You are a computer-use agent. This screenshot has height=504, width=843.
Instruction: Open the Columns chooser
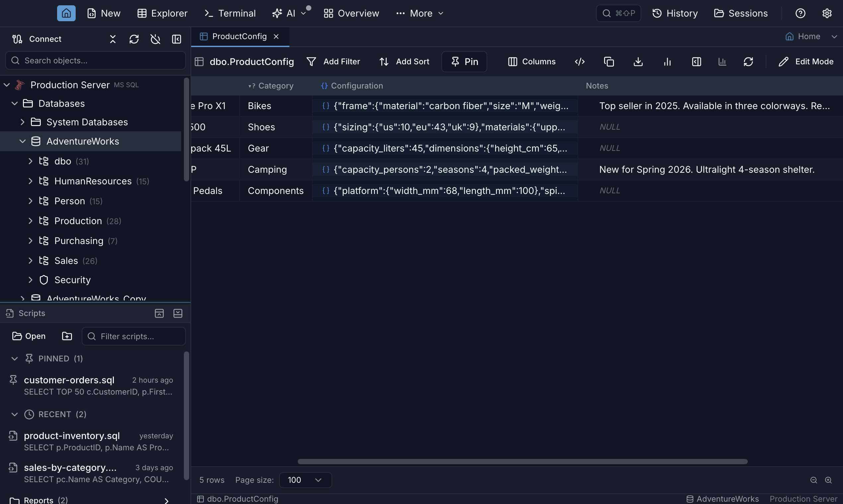pos(532,61)
